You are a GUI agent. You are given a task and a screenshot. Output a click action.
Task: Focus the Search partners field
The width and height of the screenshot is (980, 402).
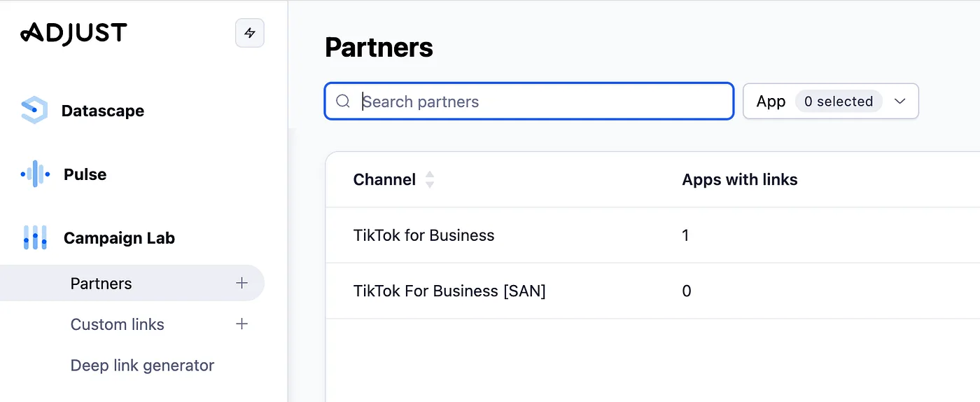[529, 102]
